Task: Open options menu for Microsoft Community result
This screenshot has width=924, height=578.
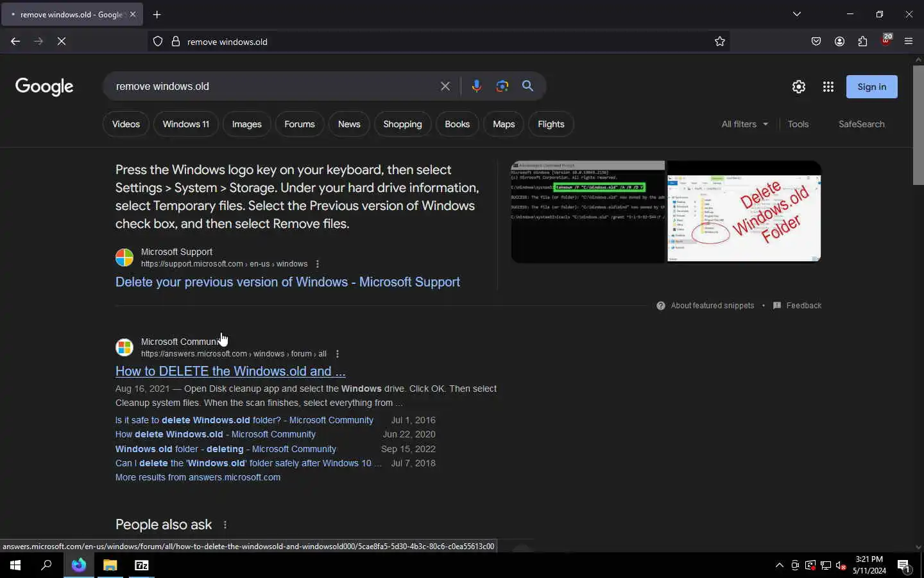Action: [338, 354]
